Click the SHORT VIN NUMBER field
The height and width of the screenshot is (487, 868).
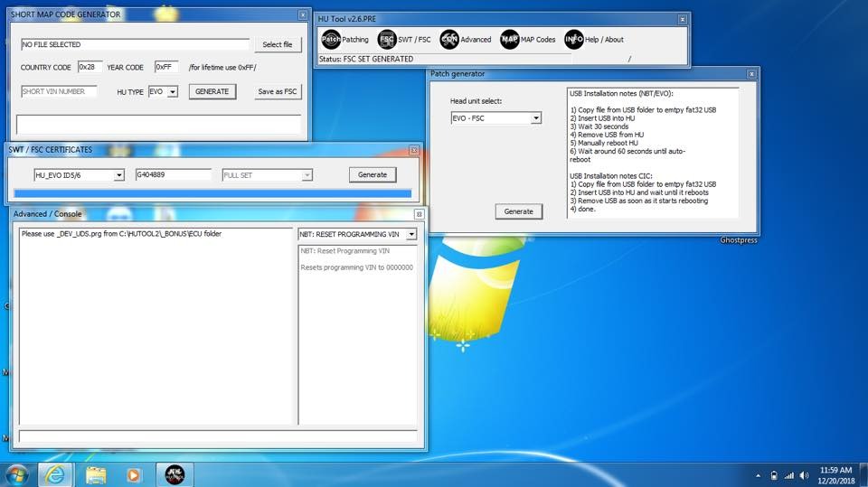click(x=59, y=91)
